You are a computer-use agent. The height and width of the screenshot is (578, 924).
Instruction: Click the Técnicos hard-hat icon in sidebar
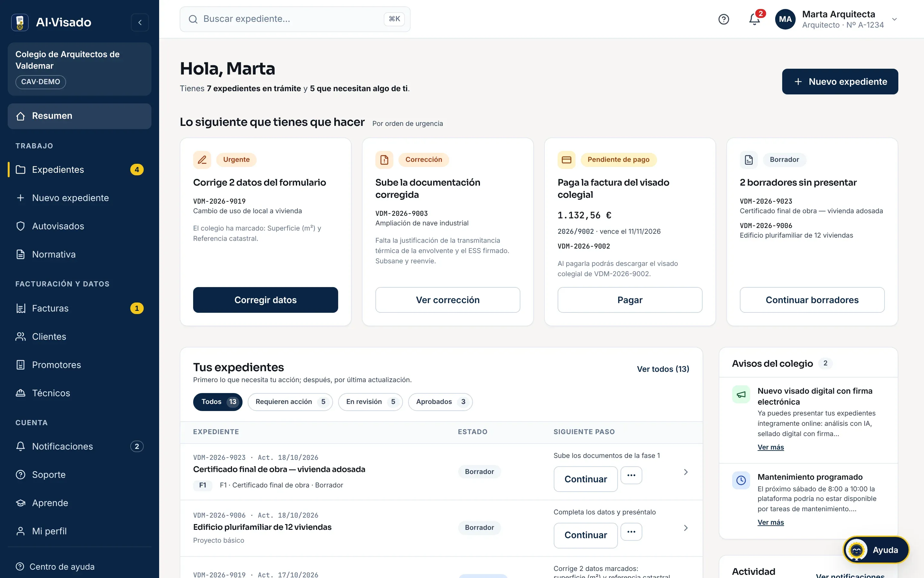(21, 393)
